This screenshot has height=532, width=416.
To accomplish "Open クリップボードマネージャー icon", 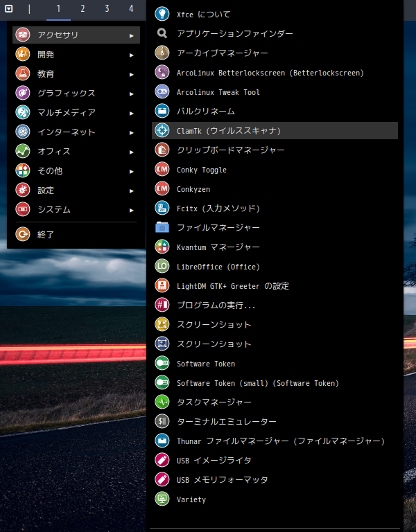I will (x=162, y=150).
